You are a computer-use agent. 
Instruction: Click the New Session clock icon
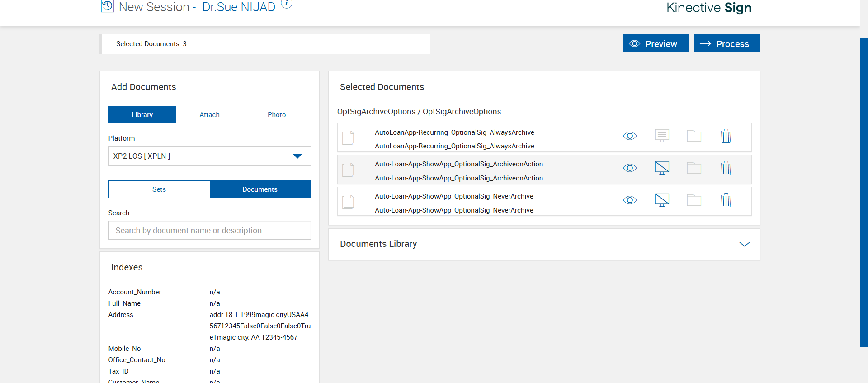[107, 6]
